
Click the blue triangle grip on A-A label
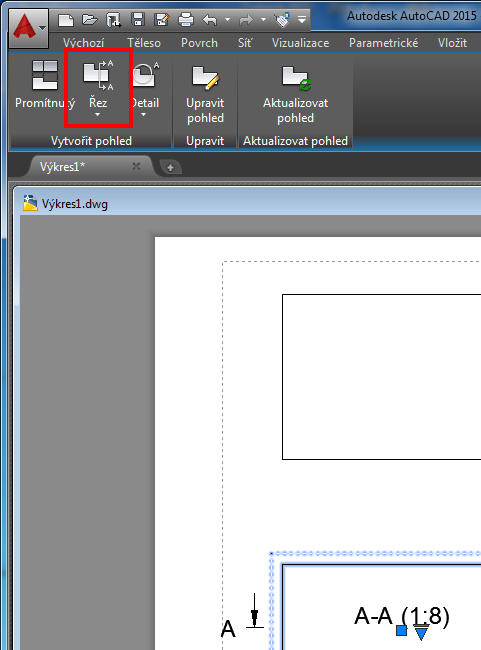421,633
